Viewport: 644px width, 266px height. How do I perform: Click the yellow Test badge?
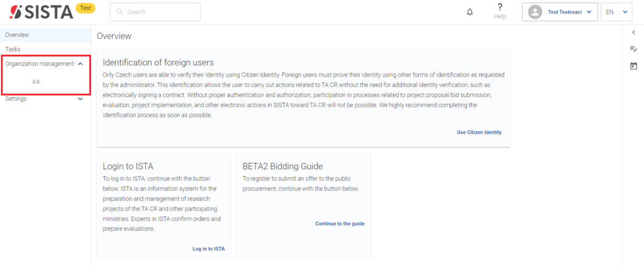click(86, 8)
